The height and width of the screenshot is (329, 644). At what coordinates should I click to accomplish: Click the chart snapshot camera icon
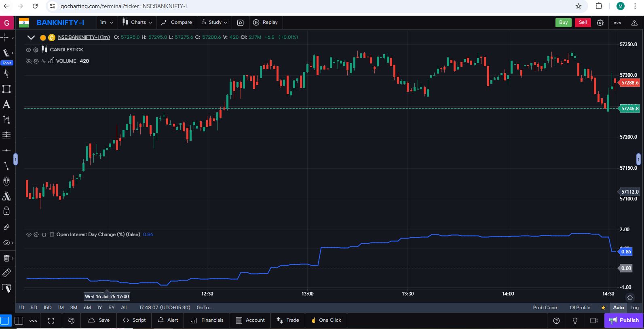[240, 23]
